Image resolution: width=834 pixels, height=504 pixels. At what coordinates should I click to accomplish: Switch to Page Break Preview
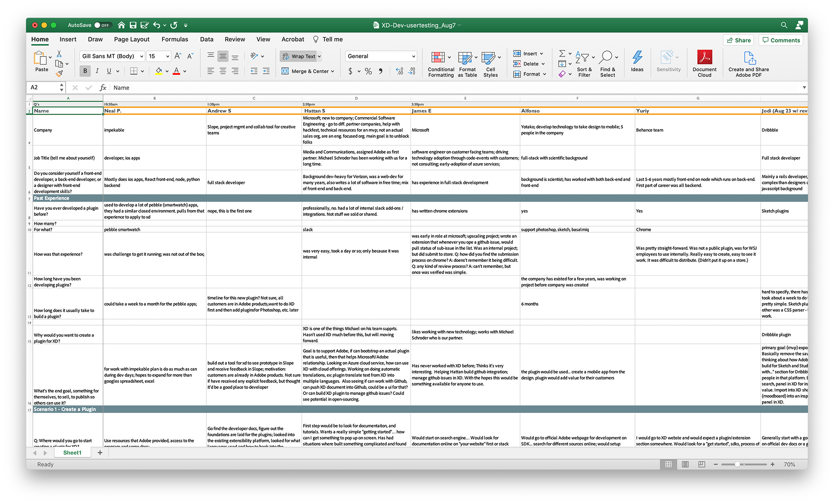702,464
